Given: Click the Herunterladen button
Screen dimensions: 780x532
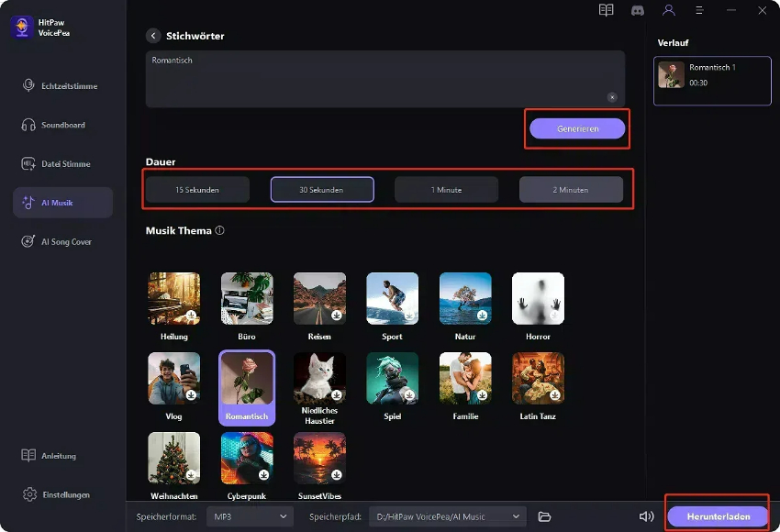Looking at the screenshot, I should pos(718,516).
